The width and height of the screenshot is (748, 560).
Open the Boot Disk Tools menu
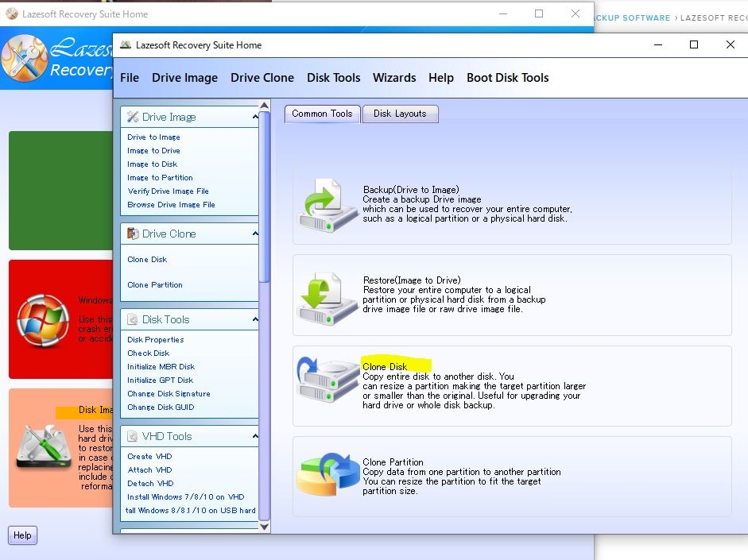tap(508, 78)
